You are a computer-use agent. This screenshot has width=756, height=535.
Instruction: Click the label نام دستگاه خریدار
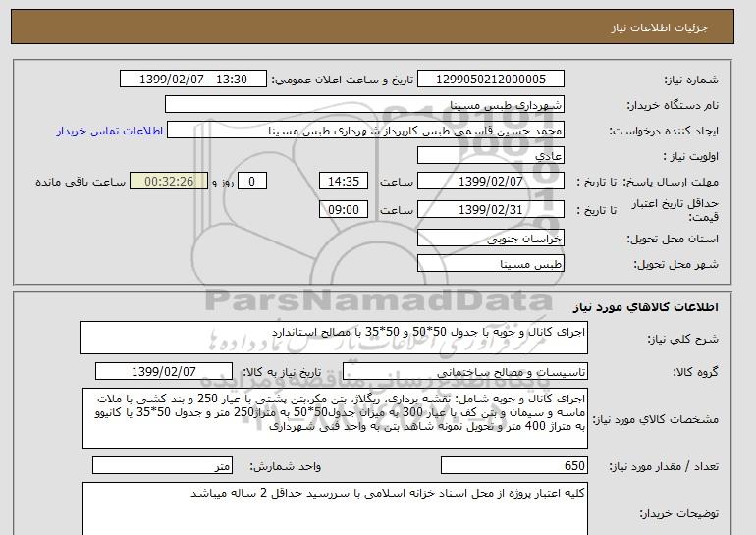click(x=673, y=105)
